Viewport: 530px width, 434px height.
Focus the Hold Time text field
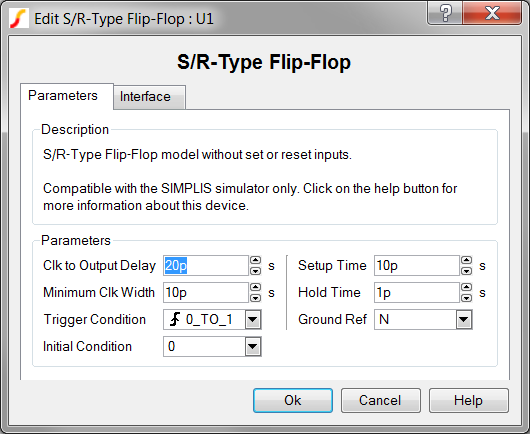pos(417,292)
